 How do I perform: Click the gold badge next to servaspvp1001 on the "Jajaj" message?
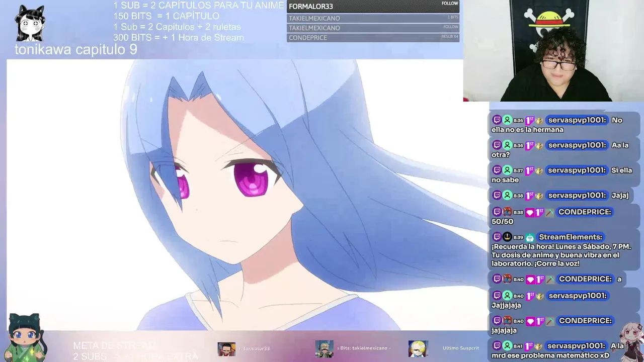coord(539,196)
